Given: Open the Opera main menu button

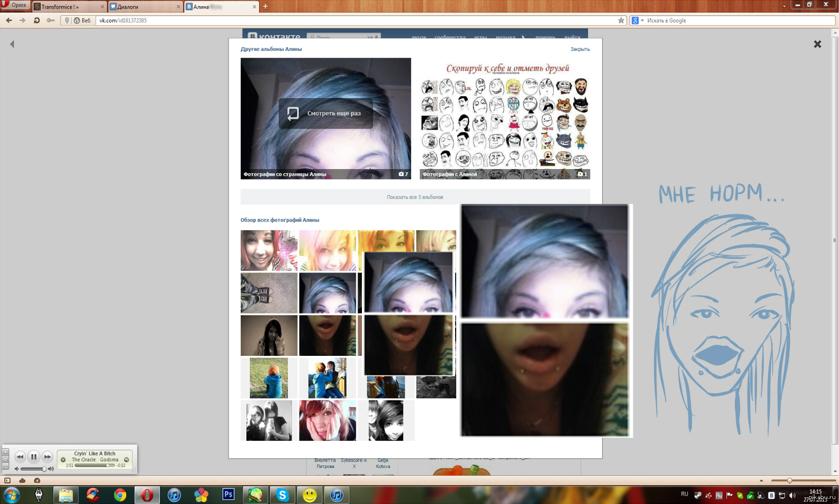Looking at the screenshot, I should [15, 6].
